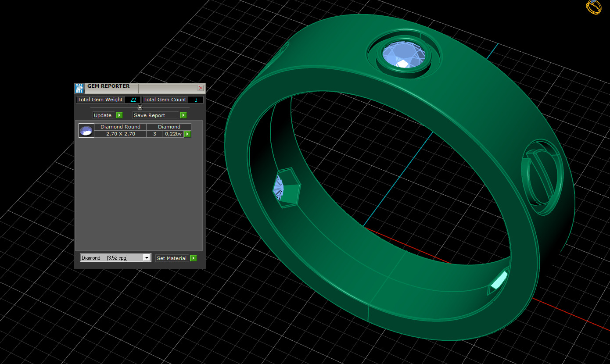Click the Diamond Round cell
610x364 pixels.
click(x=120, y=127)
